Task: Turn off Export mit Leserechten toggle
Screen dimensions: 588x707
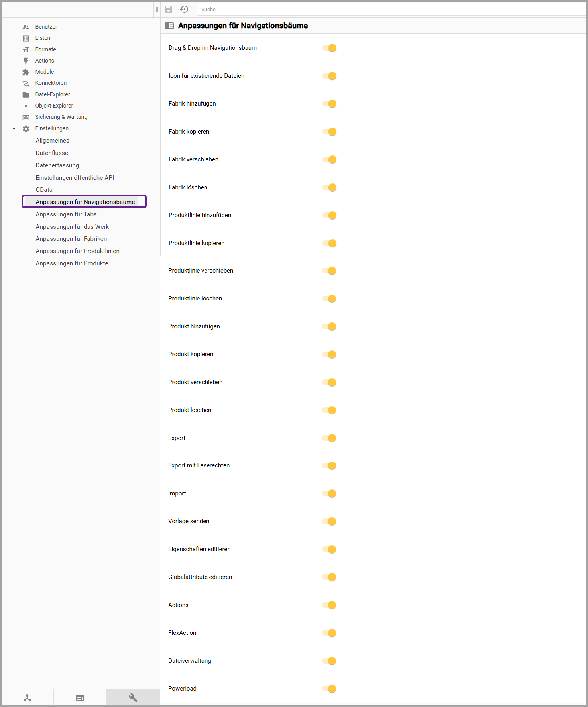Action: pos(329,466)
